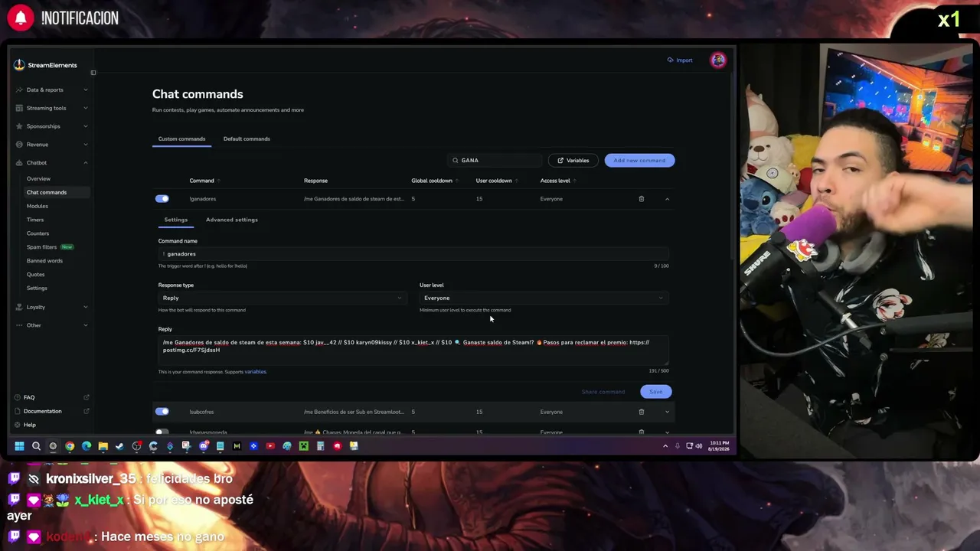Open the user profile avatar menu

pyautogui.click(x=718, y=60)
